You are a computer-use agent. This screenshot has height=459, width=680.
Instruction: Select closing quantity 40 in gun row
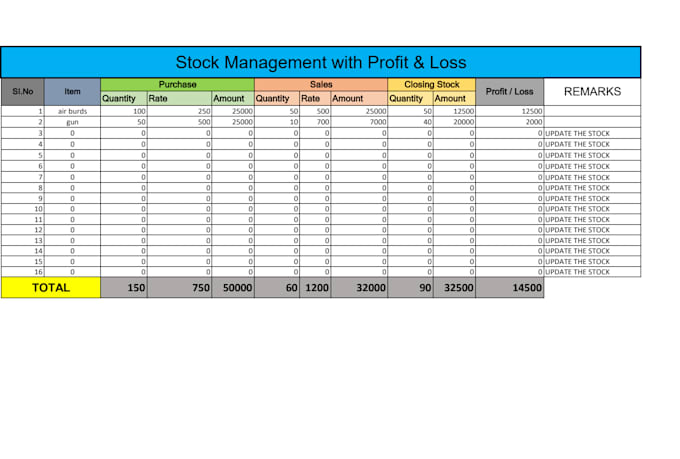pos(410,122)
